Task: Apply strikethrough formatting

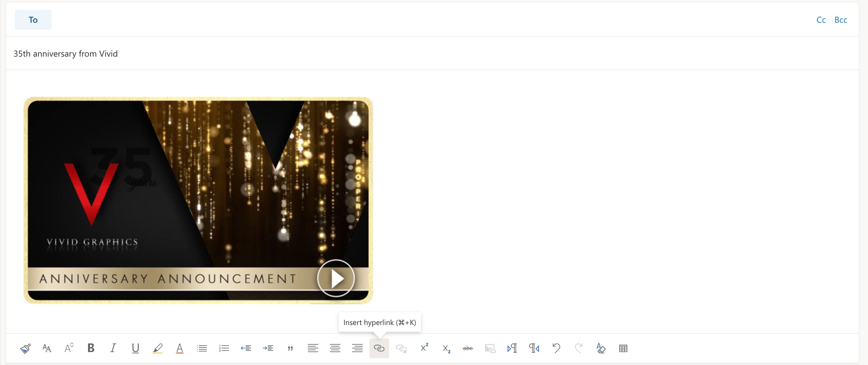Action: 468,348
